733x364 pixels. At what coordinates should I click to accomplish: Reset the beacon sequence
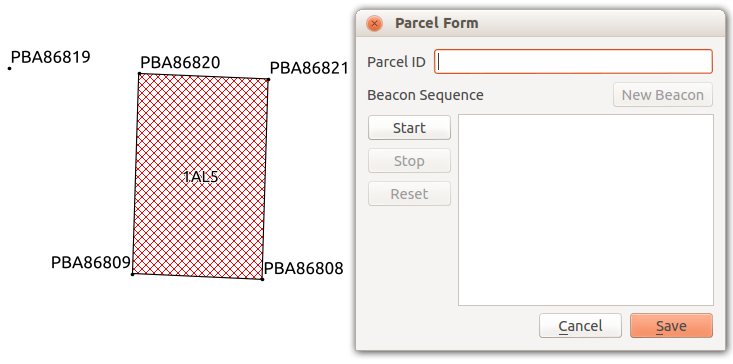click(x=409, y=193)
